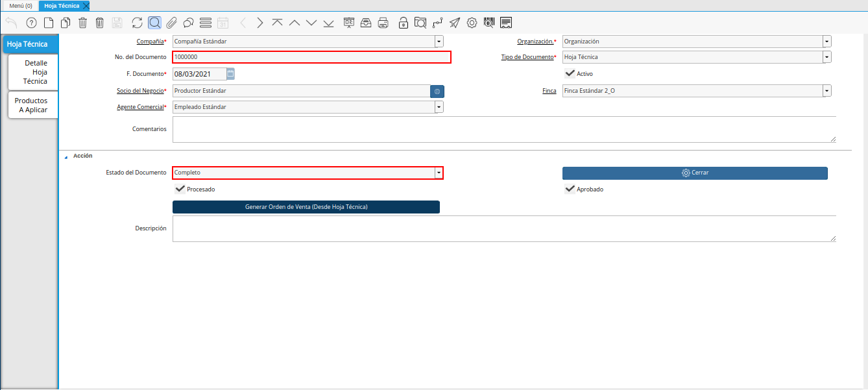Open the Active Workflows icon
The image size is (868, 390).
437,23
